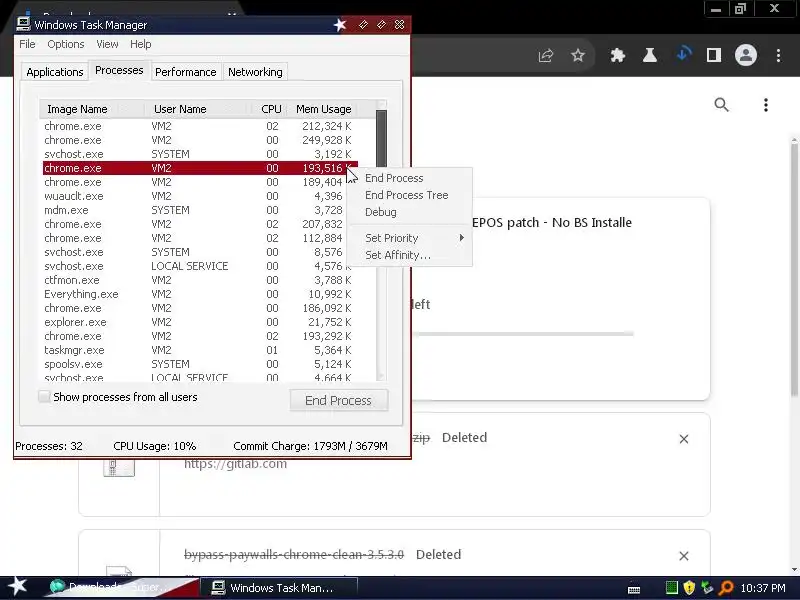The width and height of the screenshot is (800, 600).
Task: Sort by the Mem Usage column header
Action: click(323, 109)
